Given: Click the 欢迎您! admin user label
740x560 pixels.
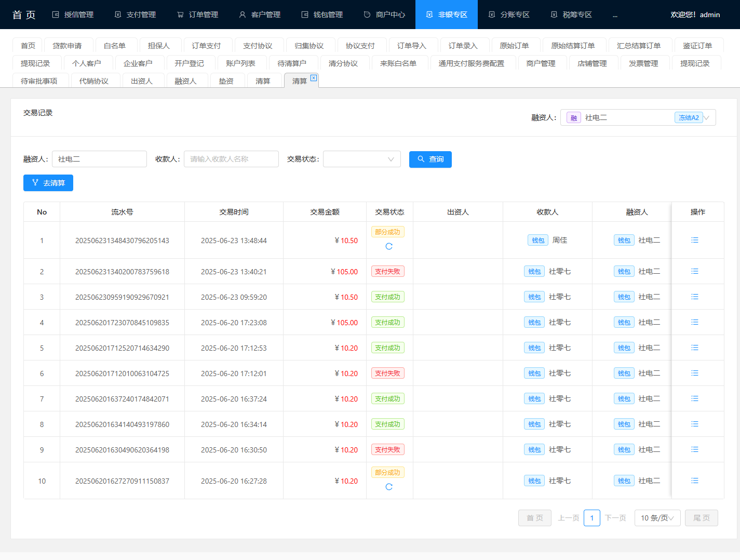Looking at the screenshot, I should (695, 15).
